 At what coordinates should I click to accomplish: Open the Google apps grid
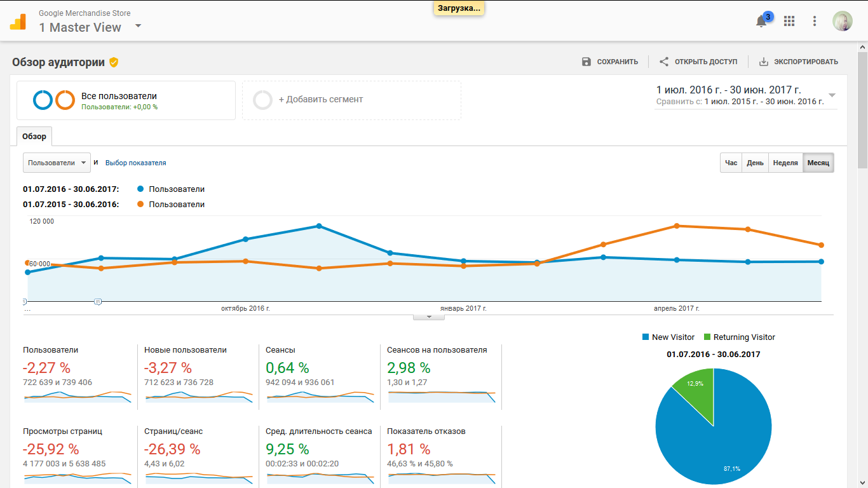789,21
